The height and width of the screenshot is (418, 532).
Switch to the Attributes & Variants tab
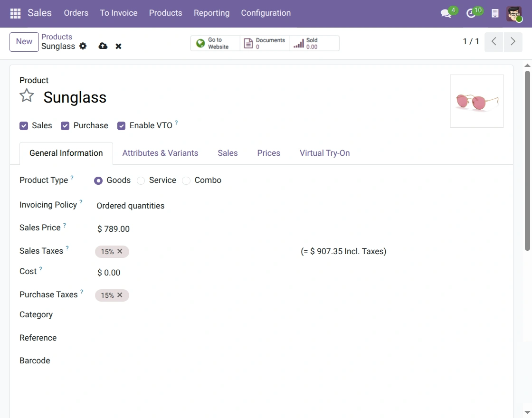coord(160,153)
